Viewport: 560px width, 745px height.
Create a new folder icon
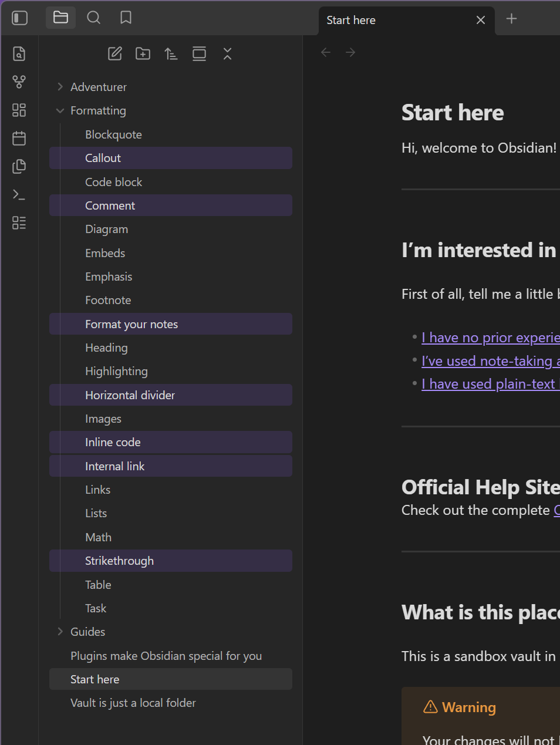click(143, 54)
